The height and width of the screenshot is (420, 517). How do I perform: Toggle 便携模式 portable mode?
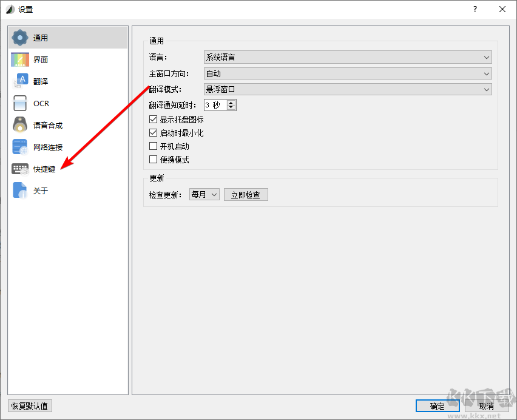pos(153,160)
